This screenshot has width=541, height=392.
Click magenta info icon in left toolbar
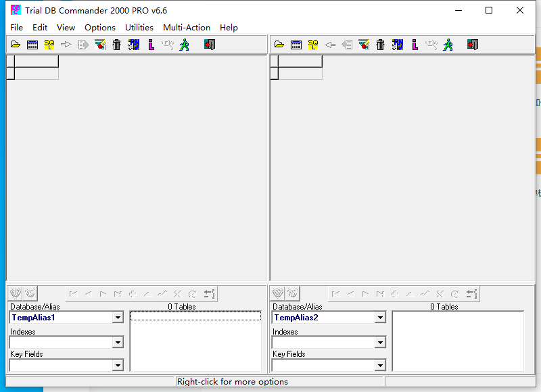(151, 45)
